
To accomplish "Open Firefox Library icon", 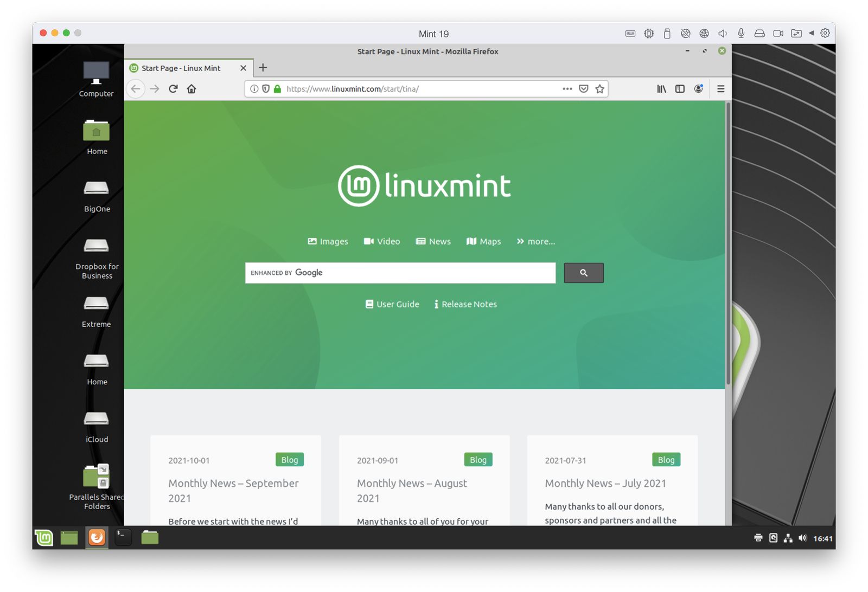I will [x=662, y=89].
